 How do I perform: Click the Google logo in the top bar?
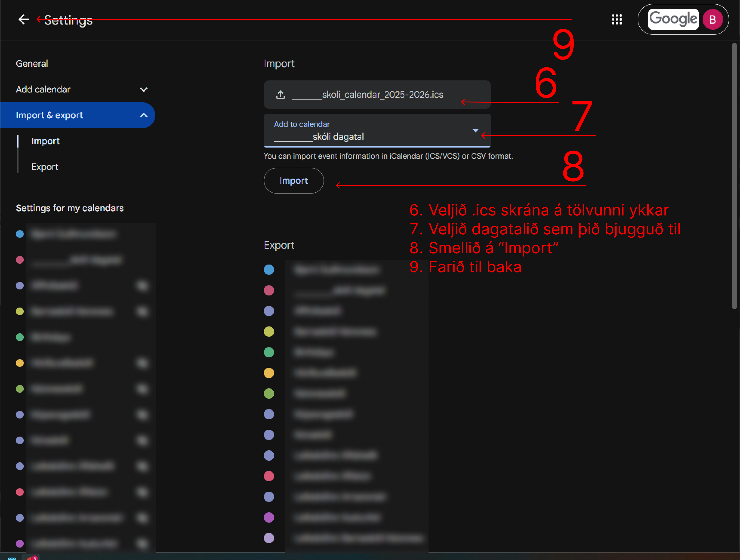(673, 19)
